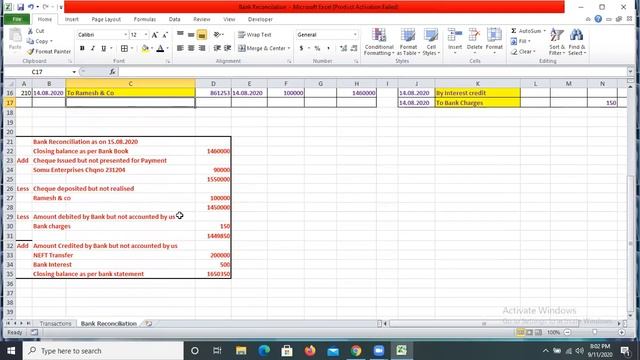Image resolution: width=640 pixels, height=360 pixels.
Task: Click the zoom slider in status bar
Action: click(x=594, y=333)
